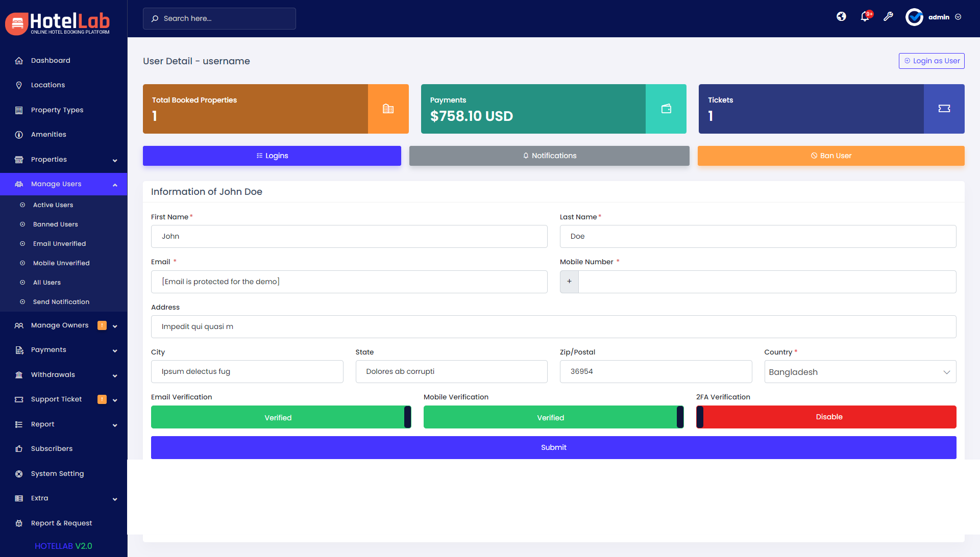Open the Country dropdown showing Bangladesh
This screenshot has width=980, height=557.
point(860,371)
